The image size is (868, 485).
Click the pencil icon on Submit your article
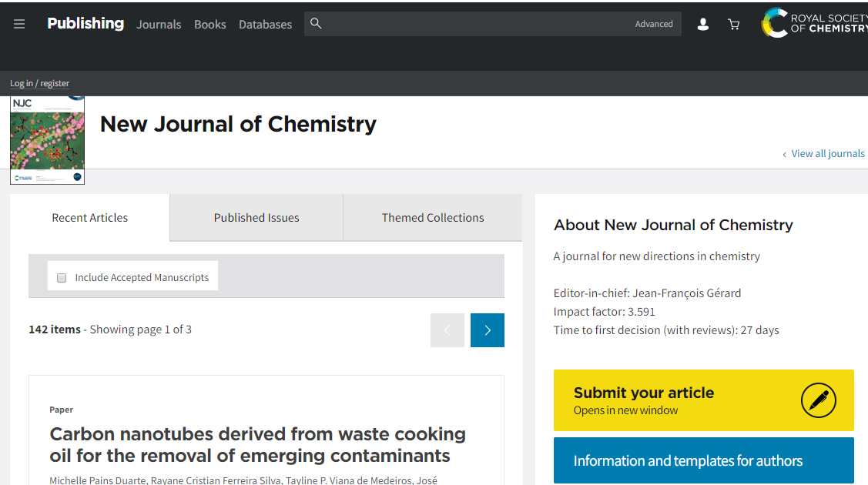click(818, 400)
